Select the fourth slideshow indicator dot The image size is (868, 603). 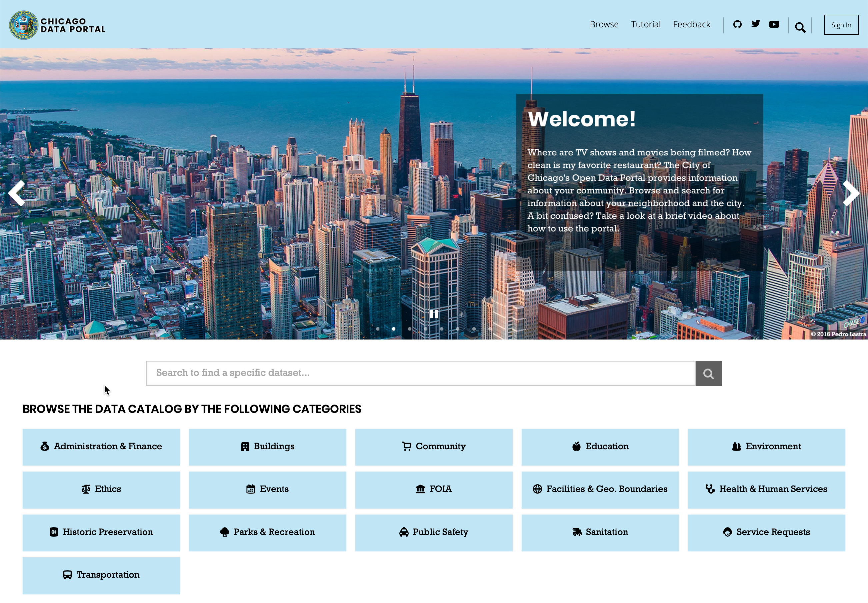tap(426, 329)
